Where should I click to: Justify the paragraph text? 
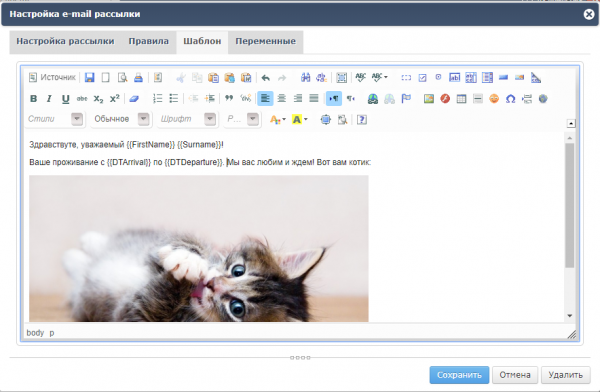click(314, 99)
